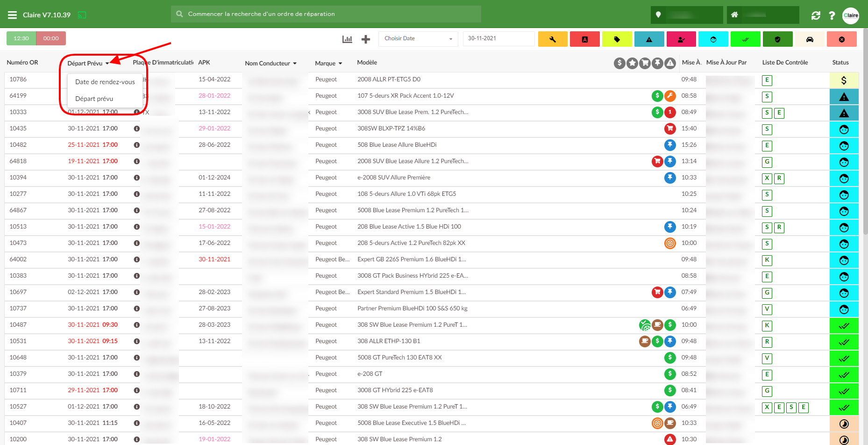
Task: Open the Claire user avatar menu
Action: 851,15
